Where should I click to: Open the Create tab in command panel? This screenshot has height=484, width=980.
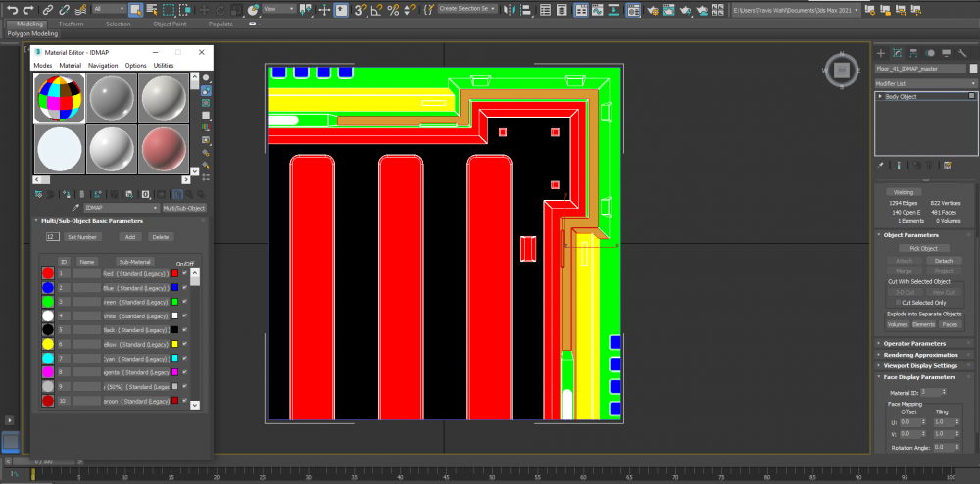point(881,52)
